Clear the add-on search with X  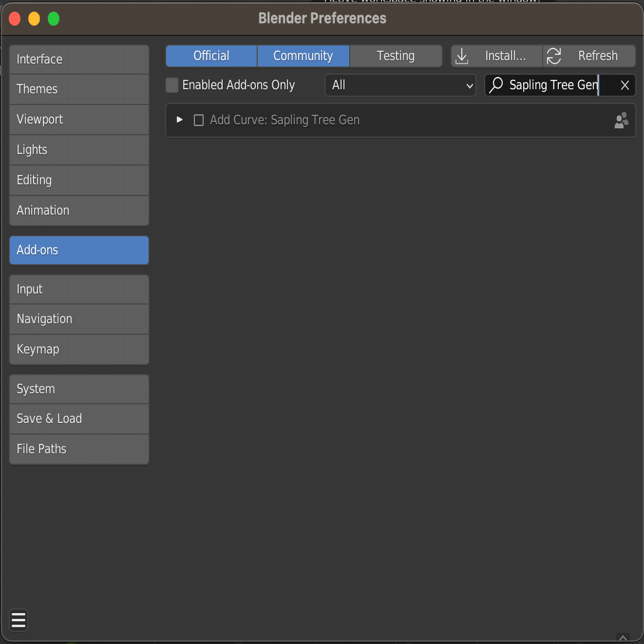[x=625, y=85]
